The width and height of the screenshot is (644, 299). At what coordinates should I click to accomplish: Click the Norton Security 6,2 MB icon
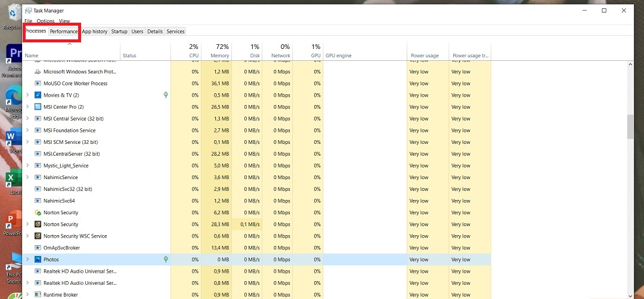pos(38,212)
